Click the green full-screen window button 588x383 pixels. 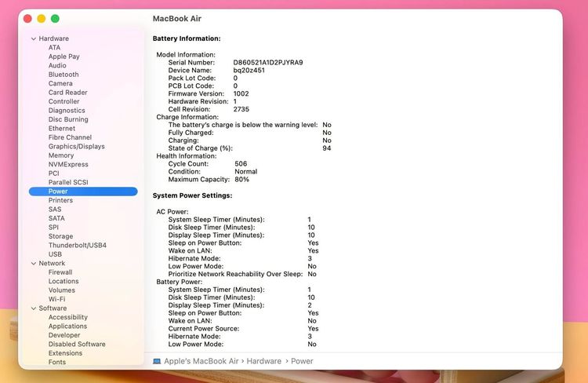(x=55, y=18)
